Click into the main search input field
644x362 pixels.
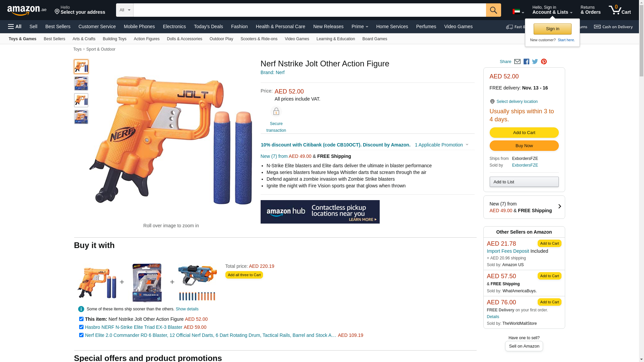(310, 10)
